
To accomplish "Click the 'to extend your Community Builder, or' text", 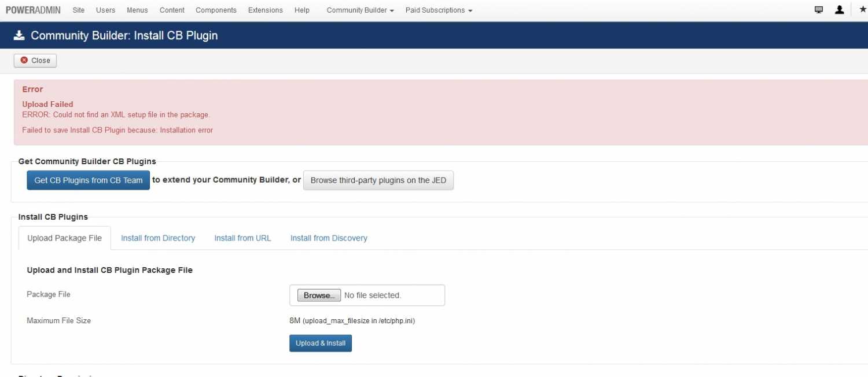I will coord(226,180).
